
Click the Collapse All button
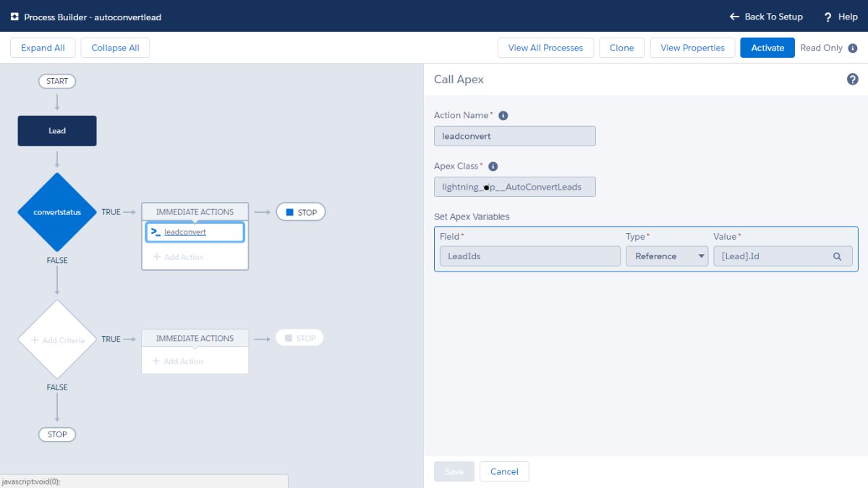(116, 48)
